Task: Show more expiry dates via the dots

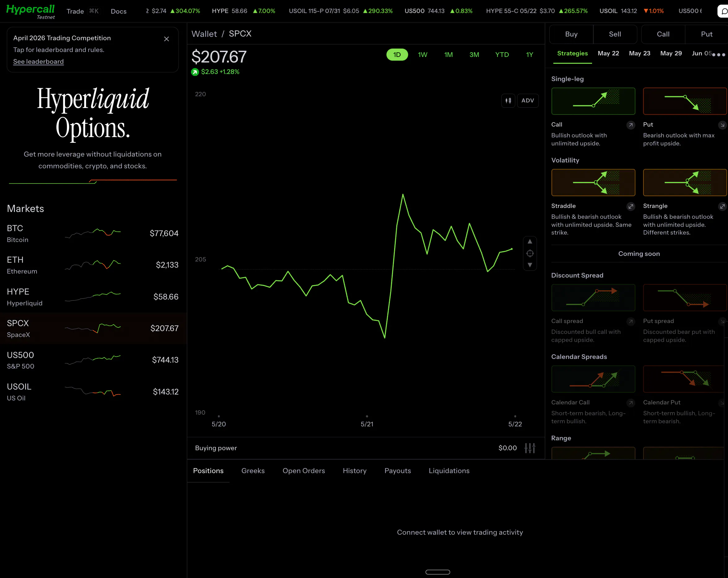Action: click(x=718, y=55)
